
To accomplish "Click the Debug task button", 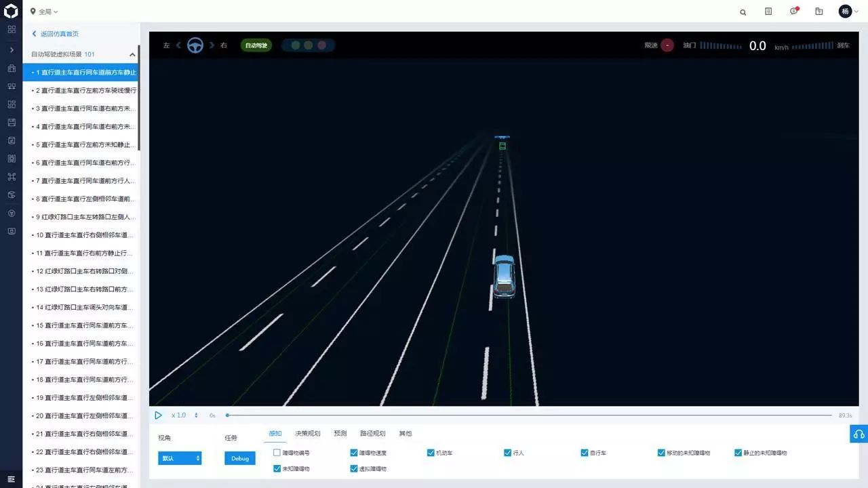I will (240, 458).
